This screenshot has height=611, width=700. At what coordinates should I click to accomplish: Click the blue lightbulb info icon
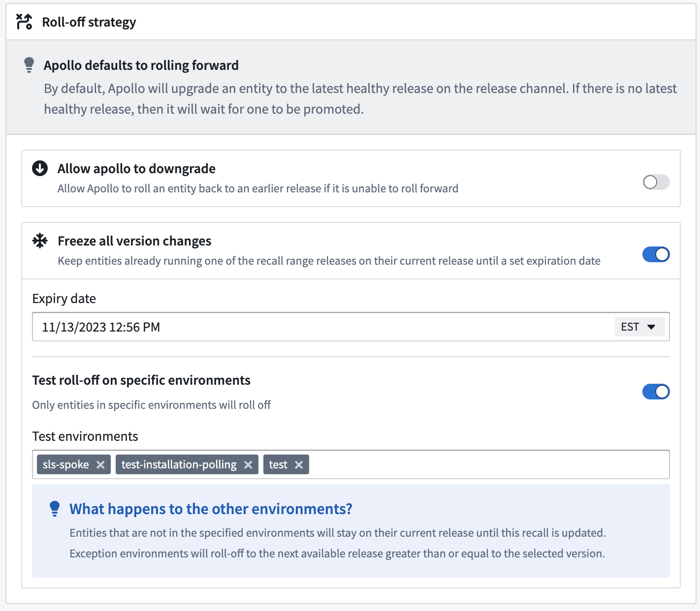[55, 509]
